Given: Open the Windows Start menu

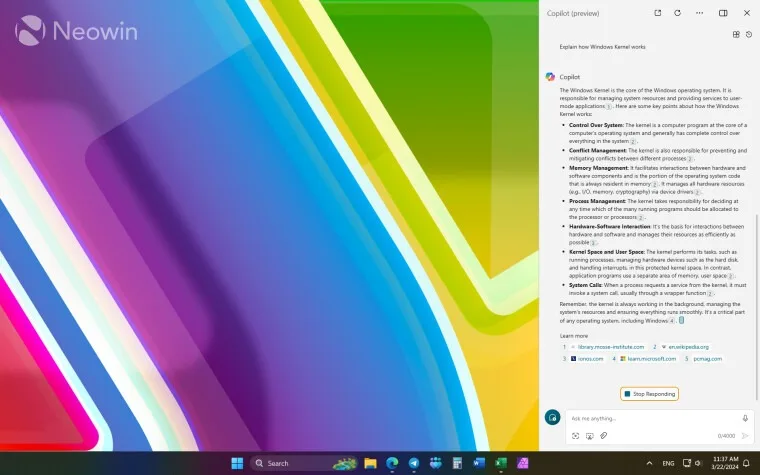Looking at the screenshot, I should (x=237, y=463).
